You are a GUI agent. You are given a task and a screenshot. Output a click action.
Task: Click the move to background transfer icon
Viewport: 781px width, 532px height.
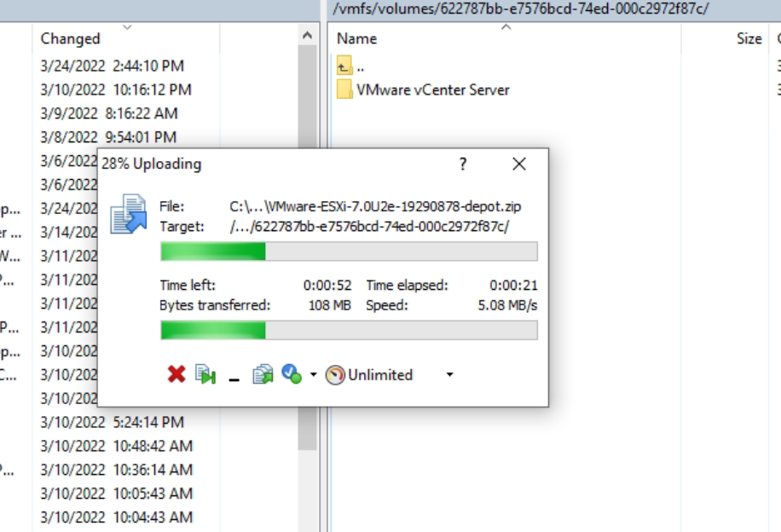[205, 374]
